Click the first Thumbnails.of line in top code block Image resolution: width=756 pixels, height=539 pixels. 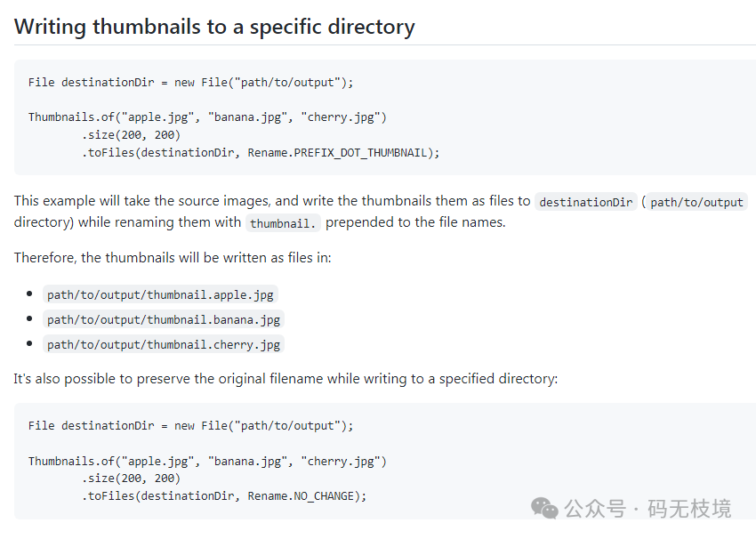207,117
